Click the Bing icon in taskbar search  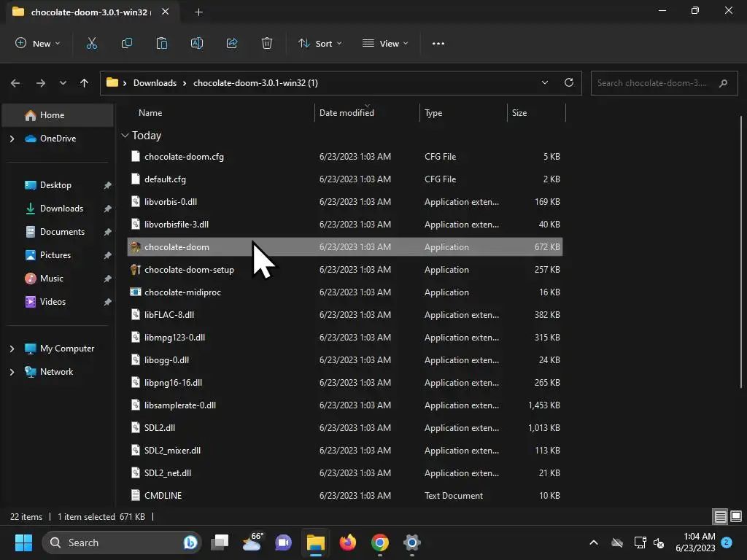point(190,542)
